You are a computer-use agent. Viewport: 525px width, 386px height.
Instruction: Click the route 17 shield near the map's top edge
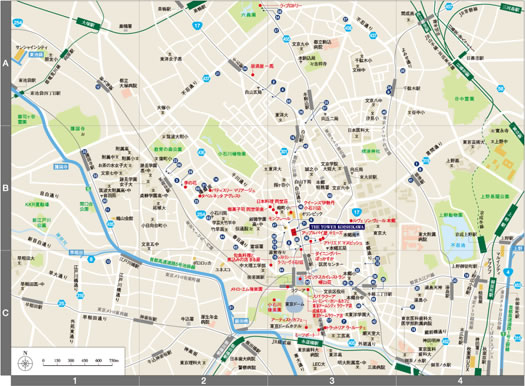(197, 25)
